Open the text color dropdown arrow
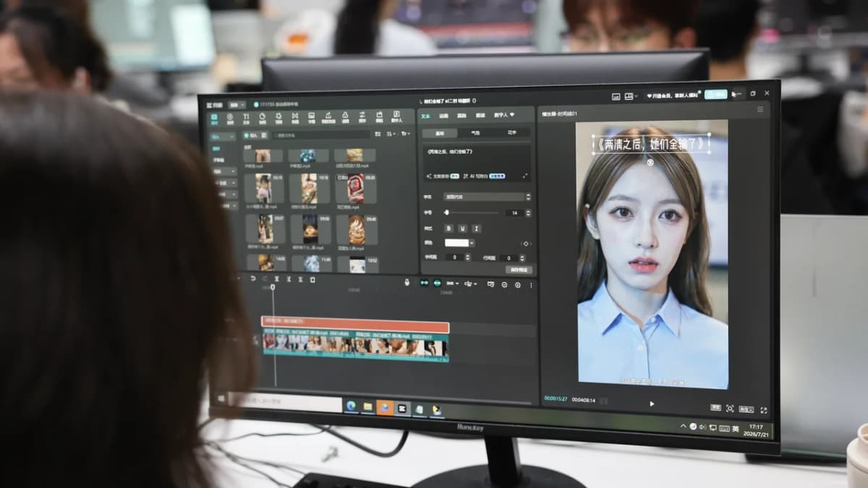The image size is (868, 488). pos(472,243)
